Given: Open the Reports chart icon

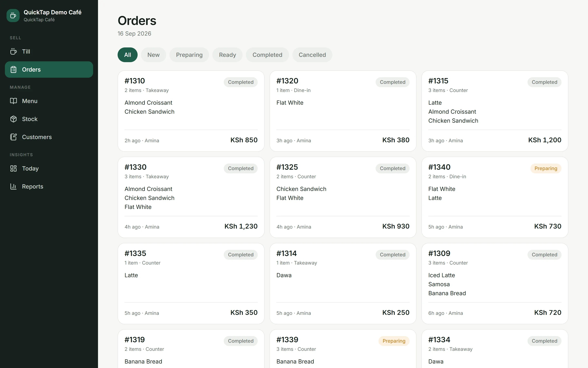Looking at the screenshot, I should (13, 186).
